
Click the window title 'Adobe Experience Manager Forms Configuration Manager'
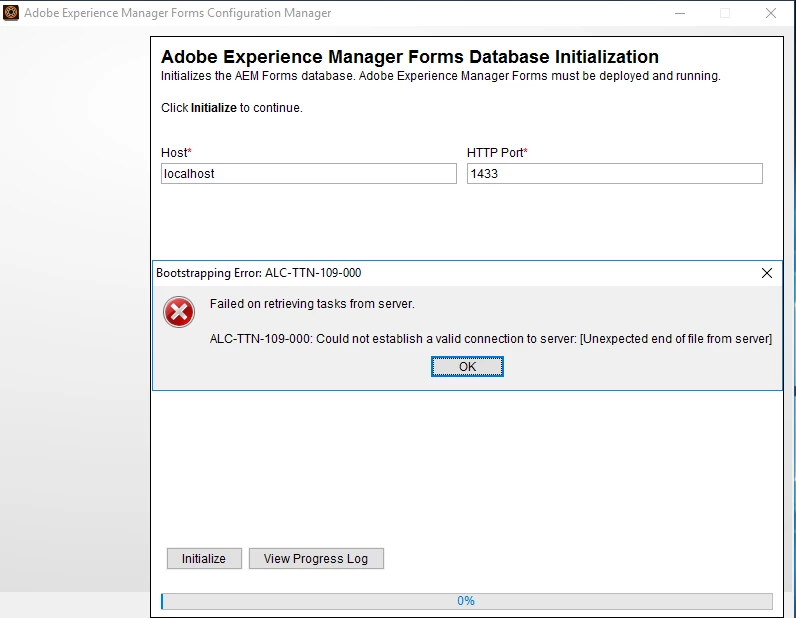pyautogui.click(x=178, y=13)
